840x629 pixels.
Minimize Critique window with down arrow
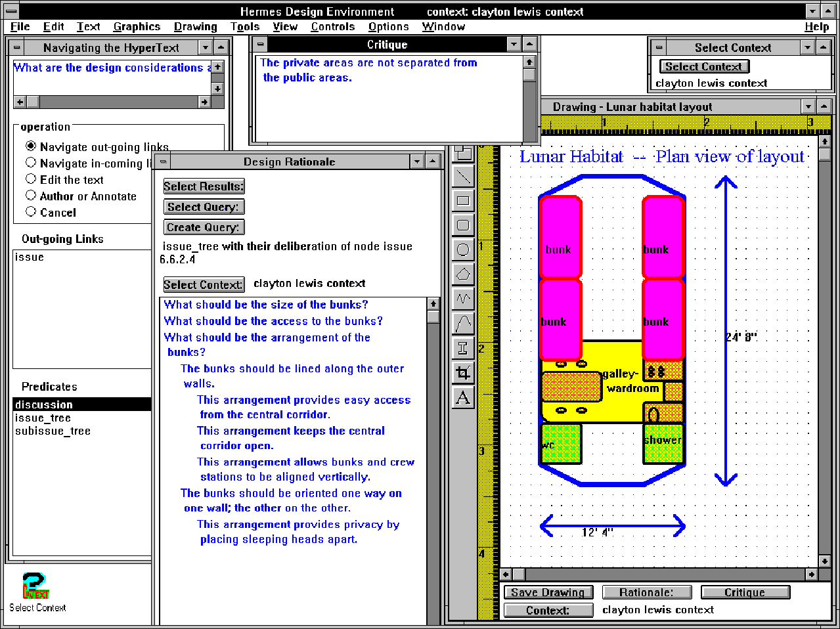[514, 44]
